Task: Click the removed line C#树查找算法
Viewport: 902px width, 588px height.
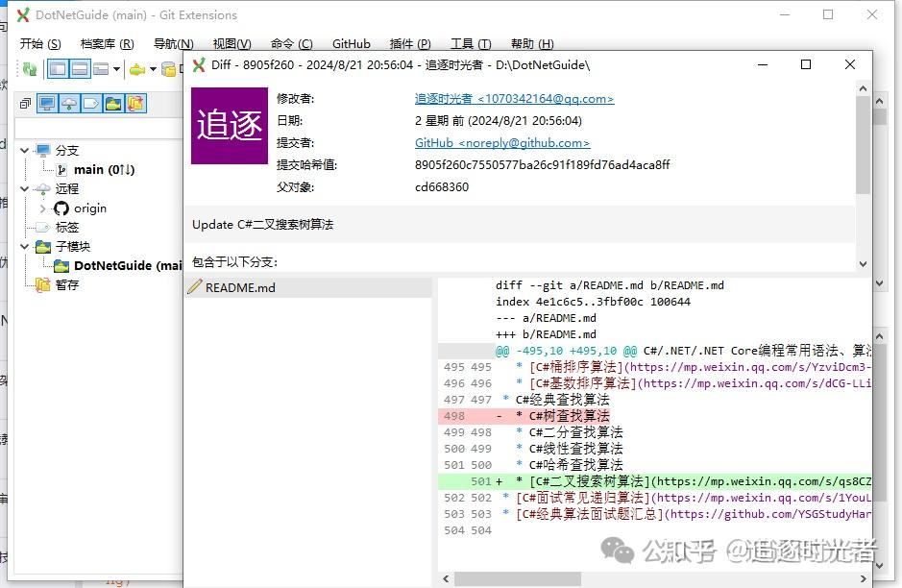Action: click(569, 416)
